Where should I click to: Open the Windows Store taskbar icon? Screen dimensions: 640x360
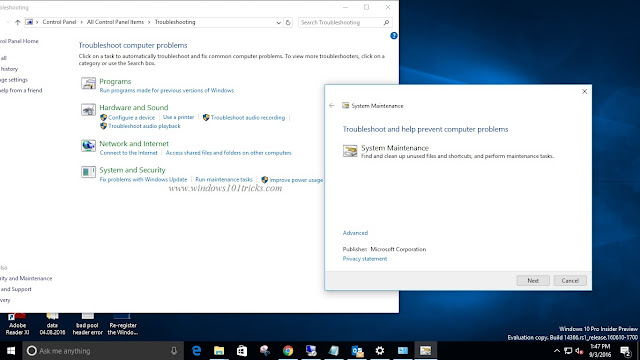pos(242,351)
